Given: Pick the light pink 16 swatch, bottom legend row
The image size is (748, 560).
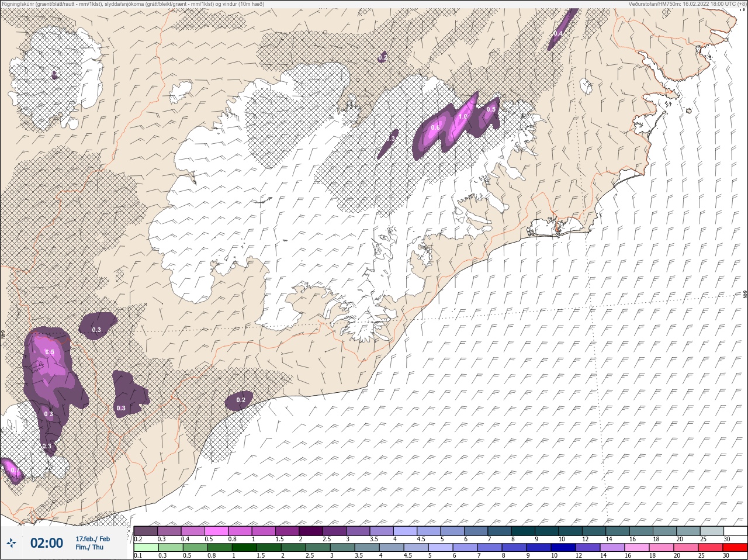Looking at the screenshot, I should pos(636,548).
